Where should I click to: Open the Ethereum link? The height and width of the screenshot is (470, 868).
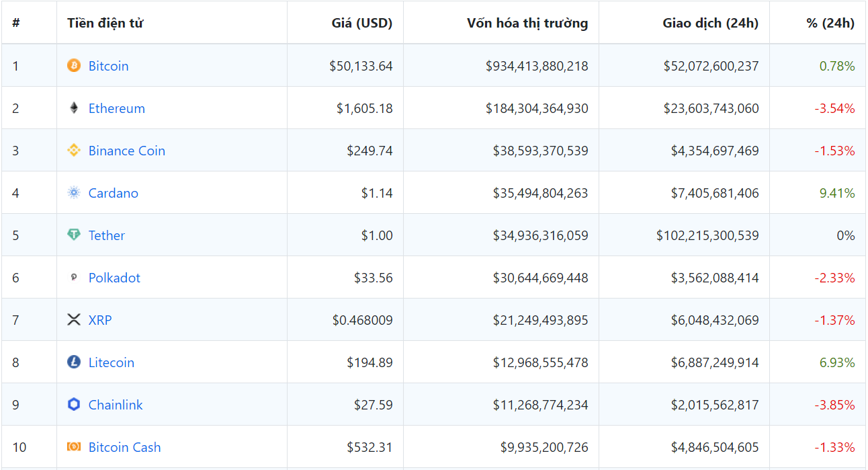pos(117,108)
